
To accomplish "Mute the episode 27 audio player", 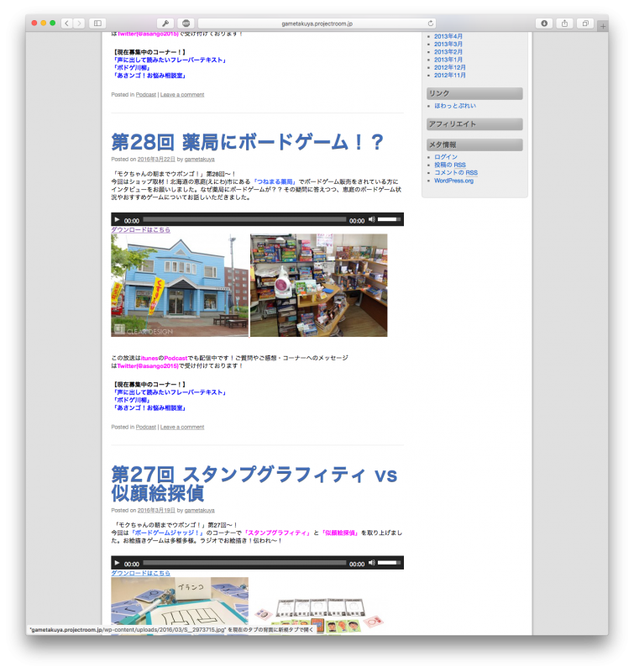I will point(371,563).
